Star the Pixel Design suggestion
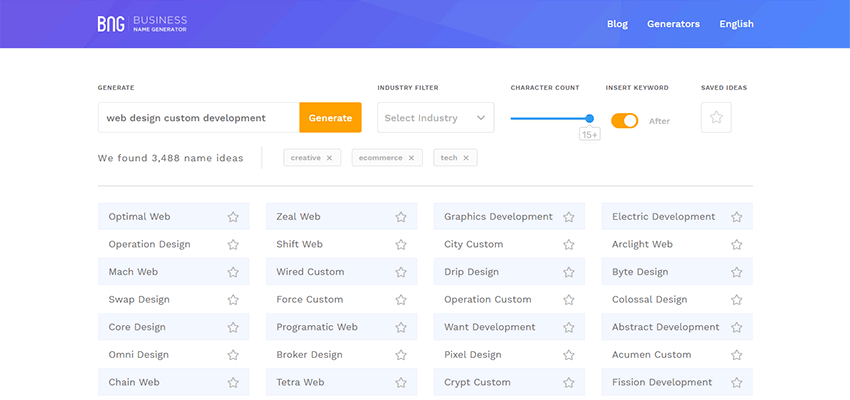Viewport: 850px width, 400px height. click(569, 355)
